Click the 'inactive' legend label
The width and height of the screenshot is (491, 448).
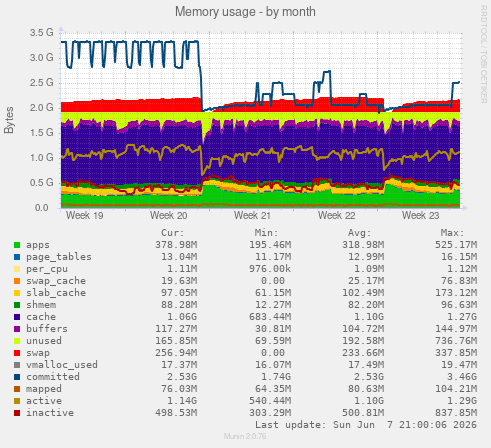pos(50,413)
